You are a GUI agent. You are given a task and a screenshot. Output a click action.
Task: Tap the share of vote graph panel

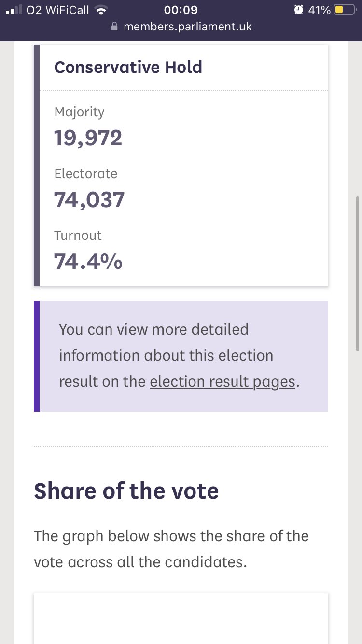(x=181, y=618)
